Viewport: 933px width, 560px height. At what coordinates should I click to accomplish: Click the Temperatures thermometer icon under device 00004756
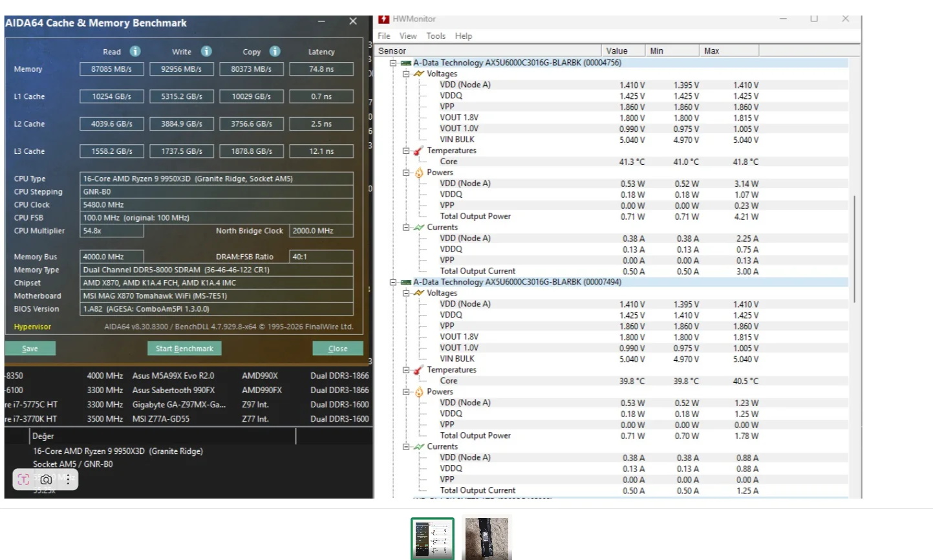(x=419, y=151)
